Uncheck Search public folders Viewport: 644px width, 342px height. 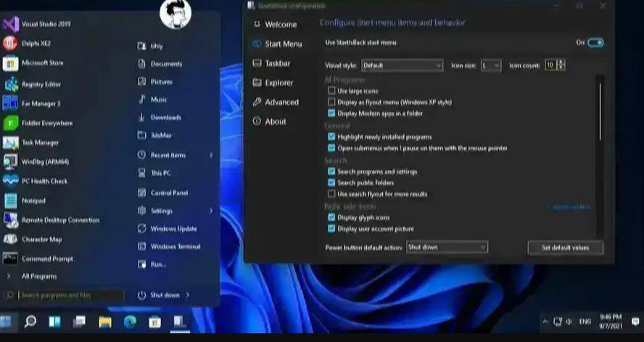(x=331, y=182)
